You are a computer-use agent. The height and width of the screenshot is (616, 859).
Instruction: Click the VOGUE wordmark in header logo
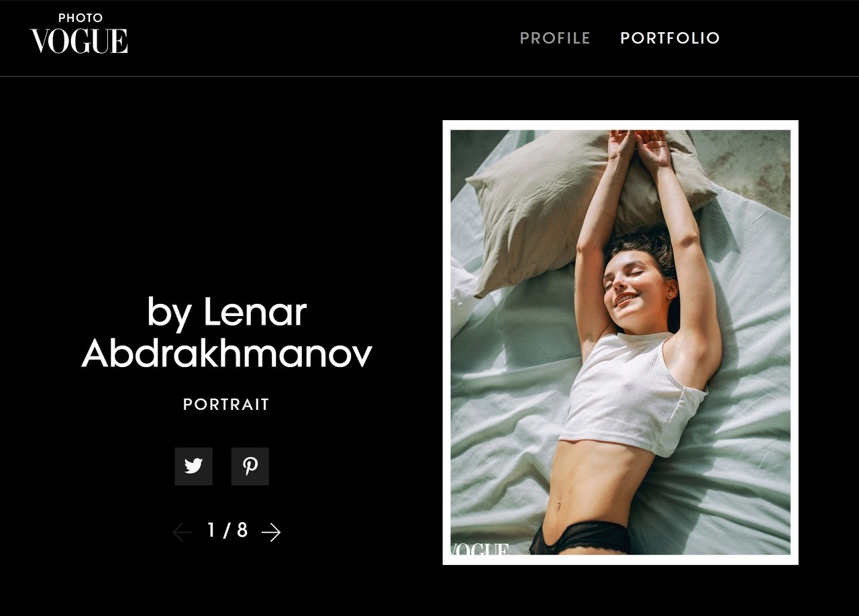coord(79,41)
